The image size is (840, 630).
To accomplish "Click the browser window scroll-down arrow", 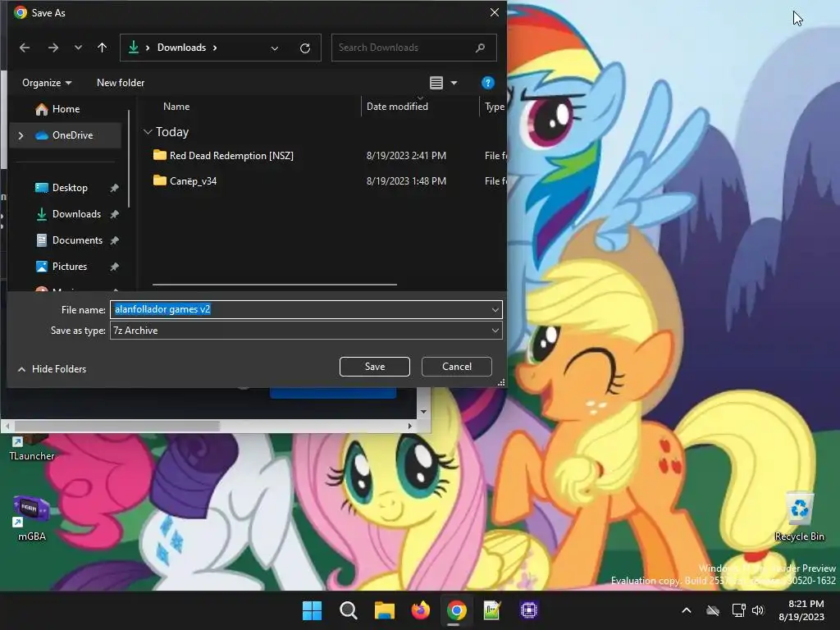I will 423,412.
